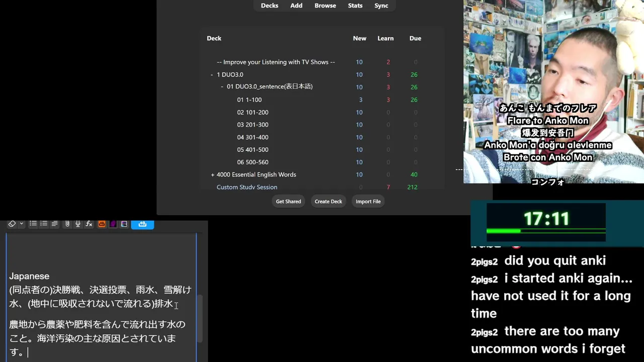Viewport: 644px width, 362px height.
Task: Insert an unordered bullet list
Action: [33, 224]
